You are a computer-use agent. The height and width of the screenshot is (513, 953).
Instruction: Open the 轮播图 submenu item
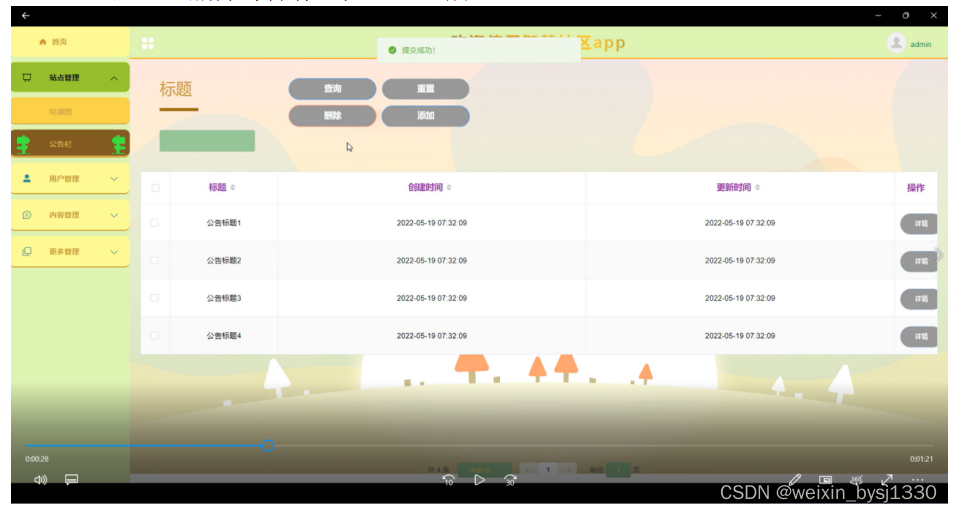coord(70,112)
